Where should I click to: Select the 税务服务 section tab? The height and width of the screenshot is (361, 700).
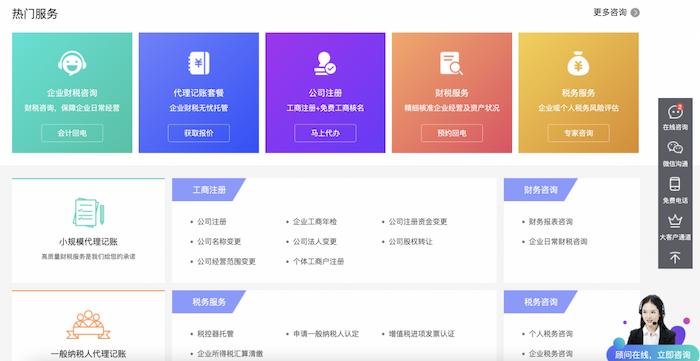209,302
